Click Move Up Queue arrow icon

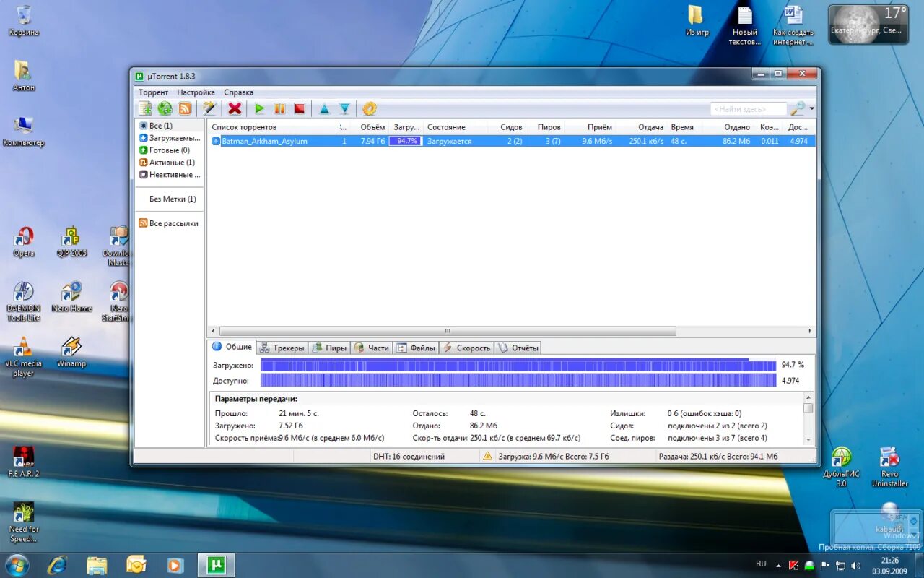pyautogui.click(x=324, y=108)
